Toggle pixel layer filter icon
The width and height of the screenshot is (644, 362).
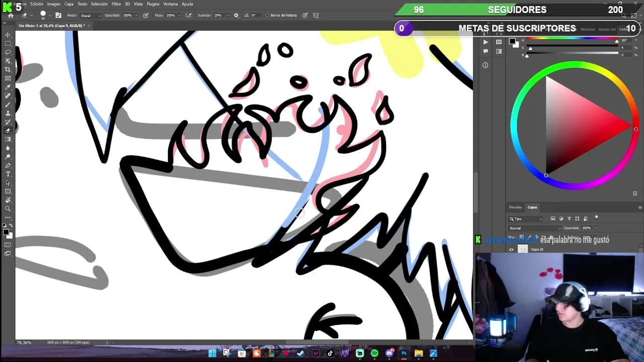[x=553, y=219]
